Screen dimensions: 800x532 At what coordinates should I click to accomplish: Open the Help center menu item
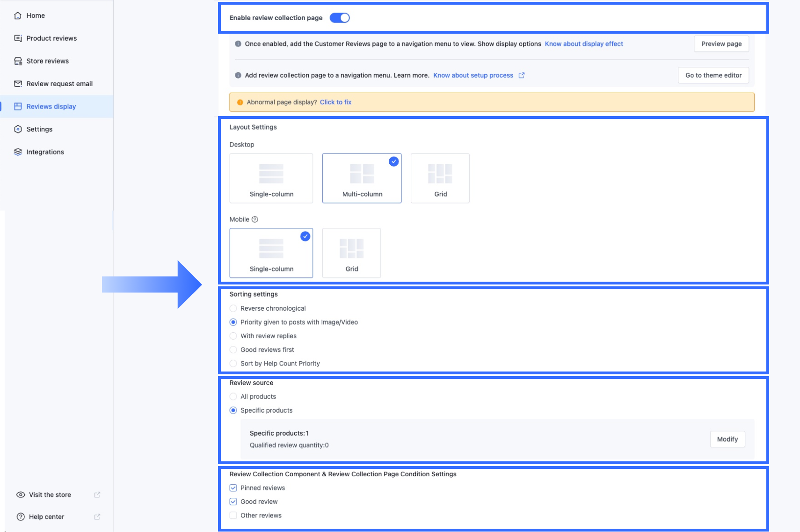pyautogui.click(x=46, y=517)
